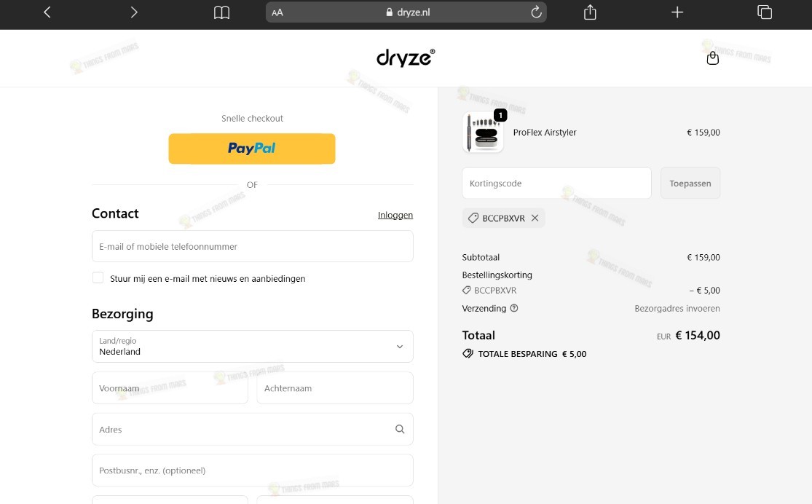
Task: Click the Adres input field
Action: click(x=252, y=429)
